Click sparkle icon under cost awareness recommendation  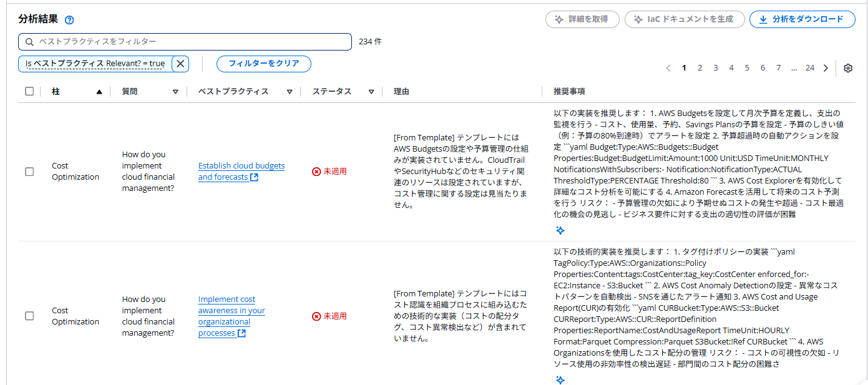coord(560,380)
